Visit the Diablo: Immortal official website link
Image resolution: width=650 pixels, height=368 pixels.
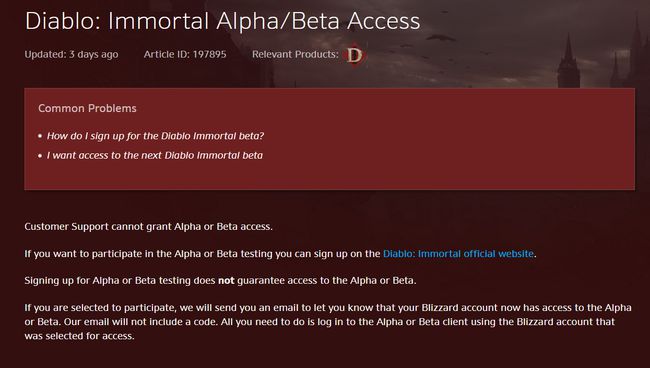(x=458, y=254)
